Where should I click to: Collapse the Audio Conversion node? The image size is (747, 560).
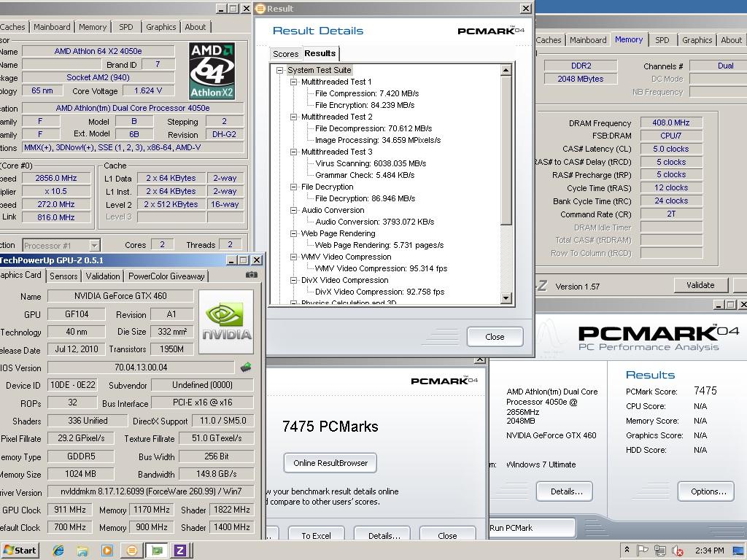294,210
